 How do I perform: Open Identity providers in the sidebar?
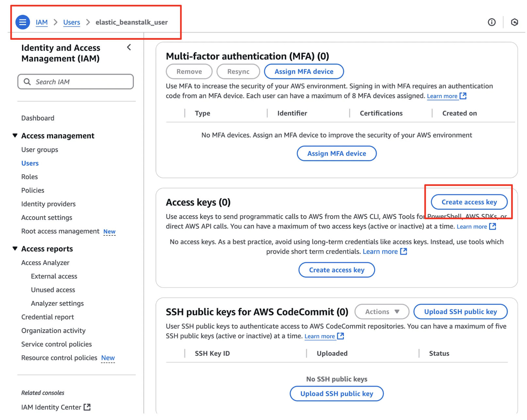pyautogui.click(x=48, y=204)
